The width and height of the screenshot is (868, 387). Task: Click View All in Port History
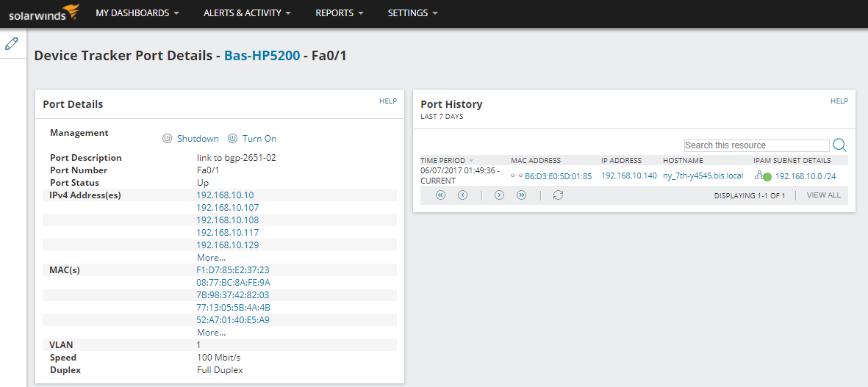823,195
